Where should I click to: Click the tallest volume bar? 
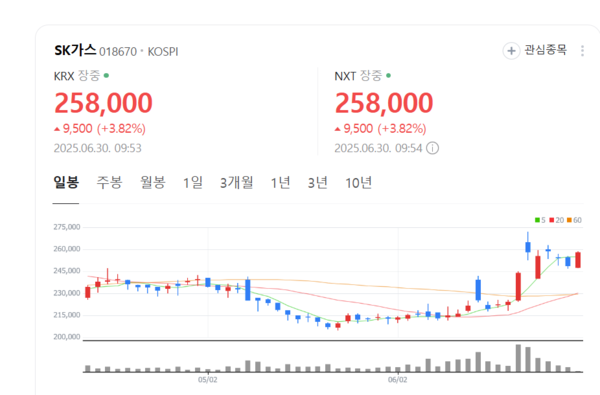pos(518,358)
